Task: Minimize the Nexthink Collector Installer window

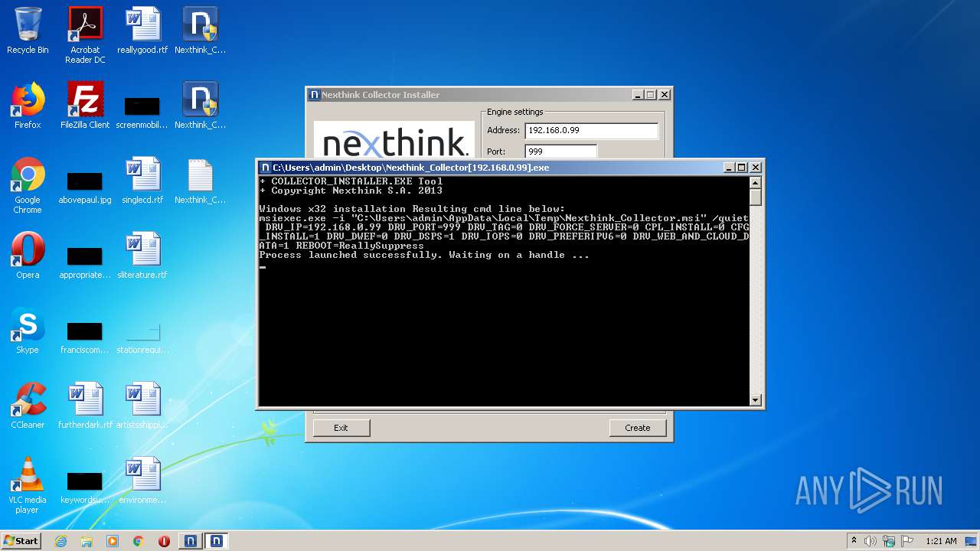Action: [638, 95]
